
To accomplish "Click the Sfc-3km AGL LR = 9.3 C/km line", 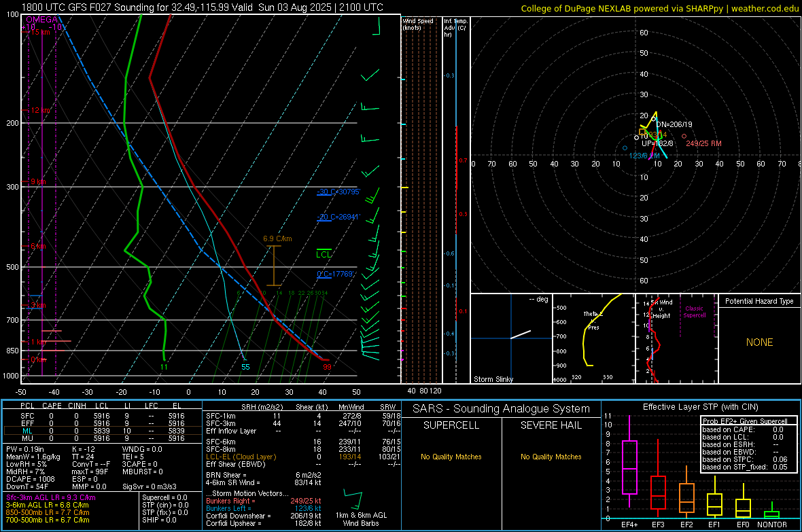I will tap(51, 497).
